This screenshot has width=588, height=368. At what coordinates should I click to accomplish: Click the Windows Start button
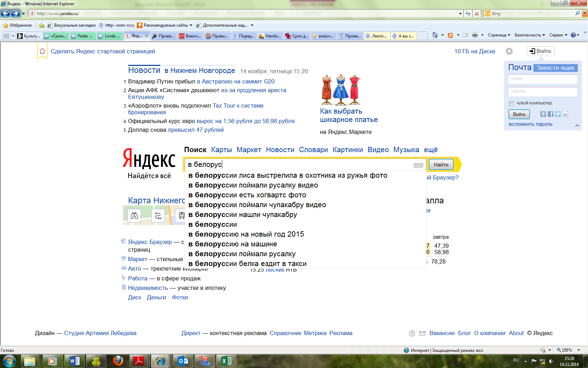(9, 361)
